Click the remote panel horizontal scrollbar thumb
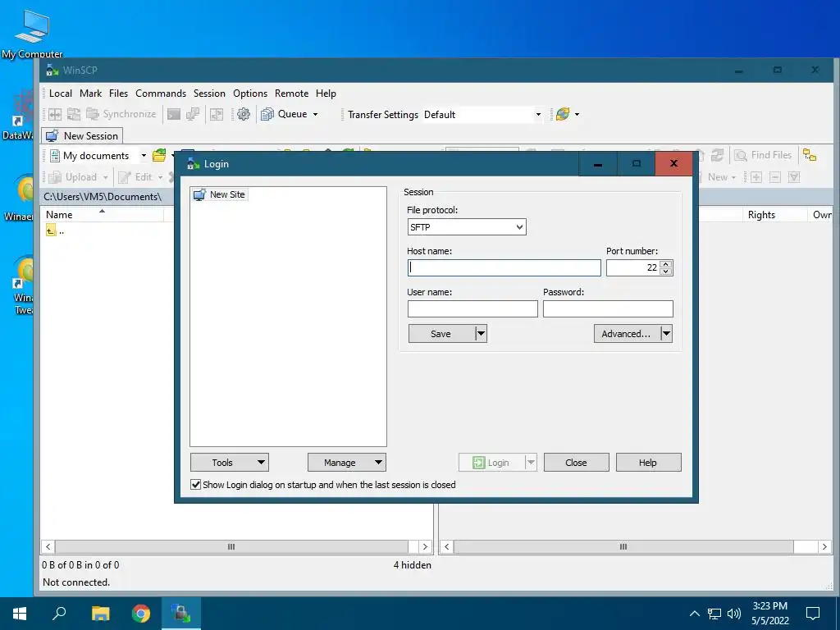840x630 pixels. pos(623,546)
